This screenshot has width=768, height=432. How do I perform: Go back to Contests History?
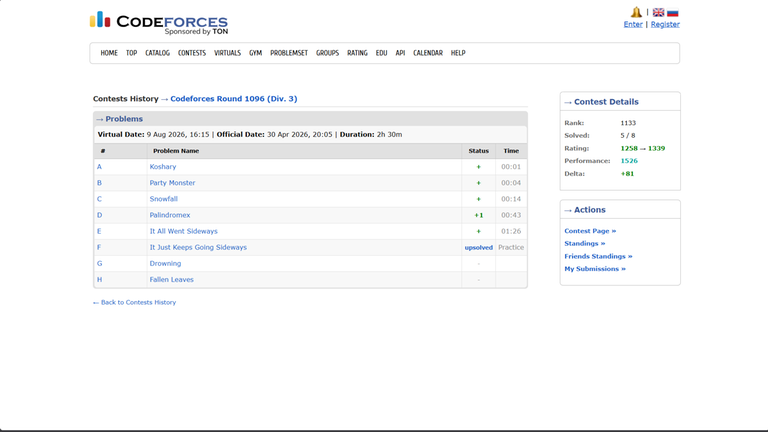pyautogui.click(x=134, y=302)
